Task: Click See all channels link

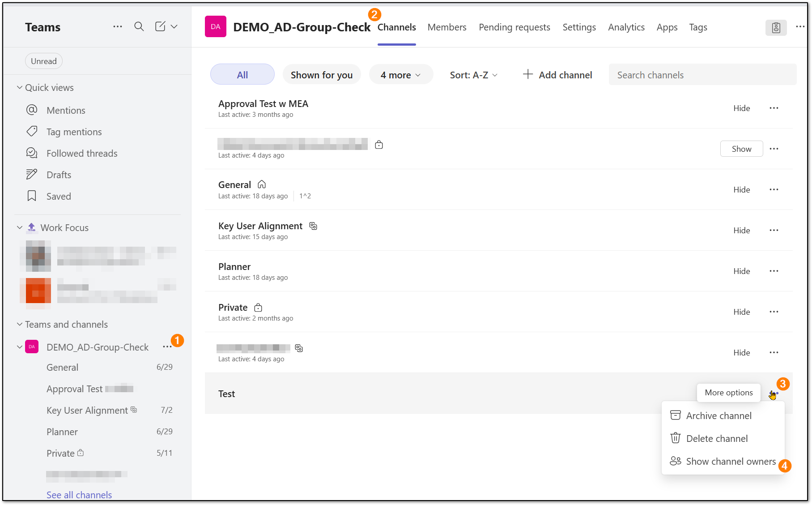Action: [x=79, y=495]
